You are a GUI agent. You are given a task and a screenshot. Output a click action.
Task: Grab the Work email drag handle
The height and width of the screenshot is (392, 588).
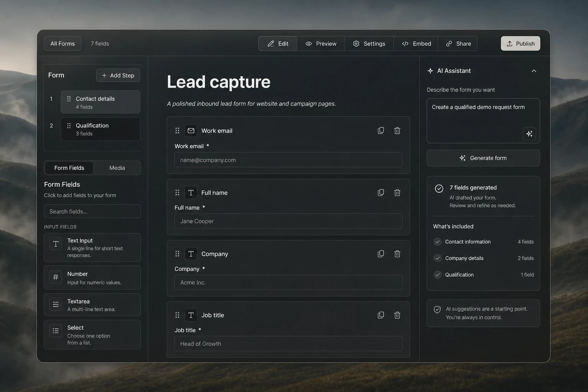177,131
